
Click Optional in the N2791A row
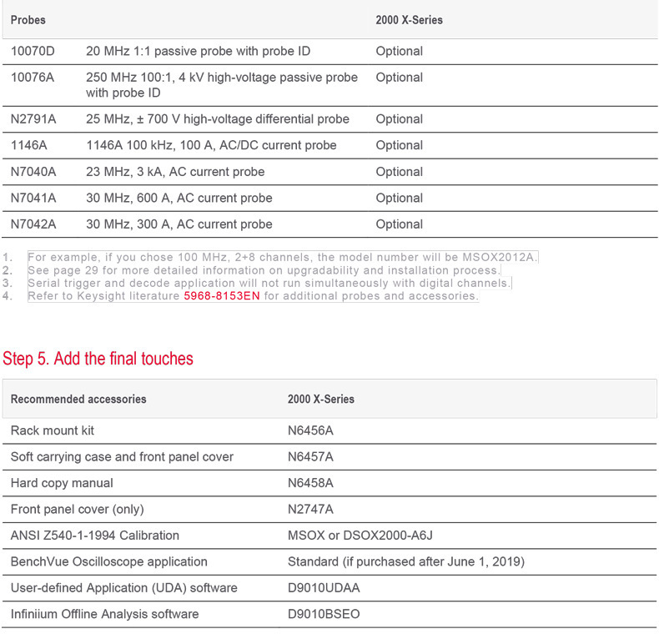coord(400,119)
